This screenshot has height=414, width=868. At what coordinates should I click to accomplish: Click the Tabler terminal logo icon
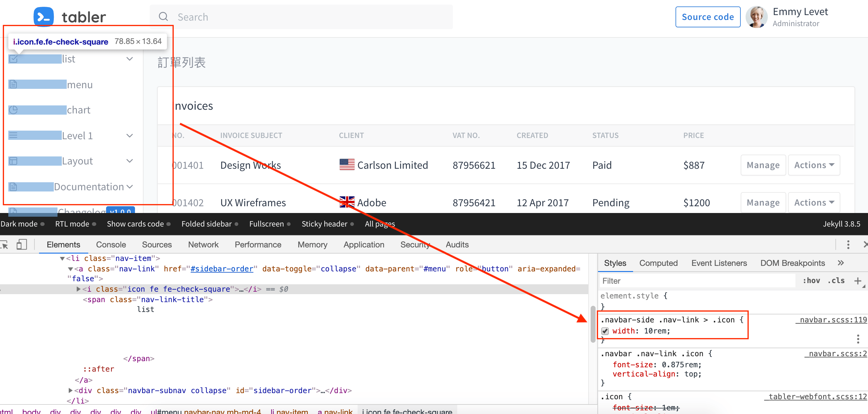(43, 17)
